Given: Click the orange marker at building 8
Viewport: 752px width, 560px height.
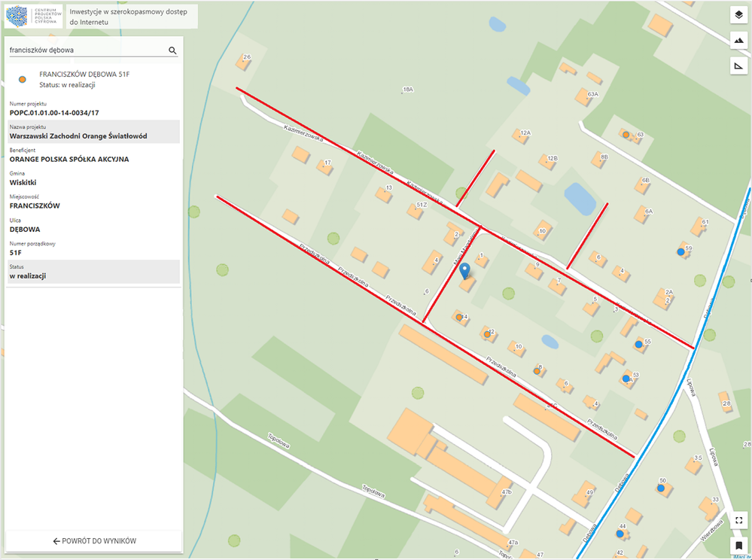Looking at the screenshot, I should point(537,370).
